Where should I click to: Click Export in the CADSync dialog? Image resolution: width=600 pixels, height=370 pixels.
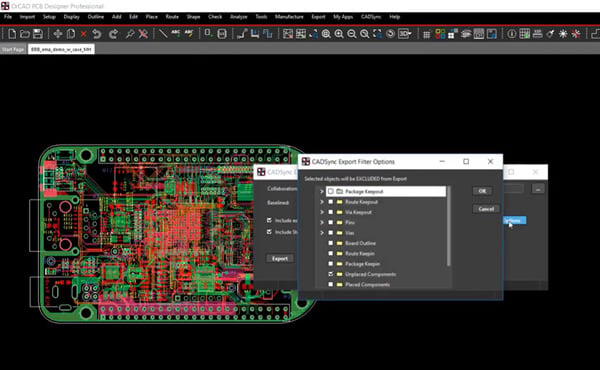click(280, 259)
